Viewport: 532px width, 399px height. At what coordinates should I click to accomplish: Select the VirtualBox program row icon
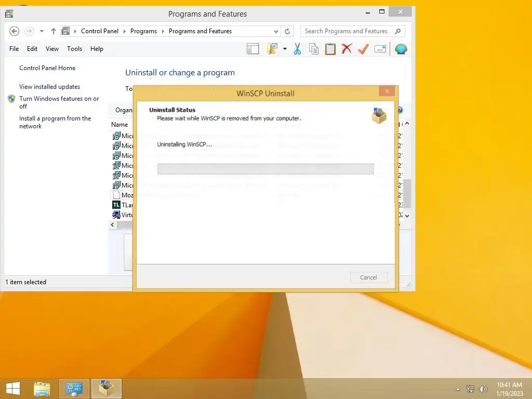(116, 215)
